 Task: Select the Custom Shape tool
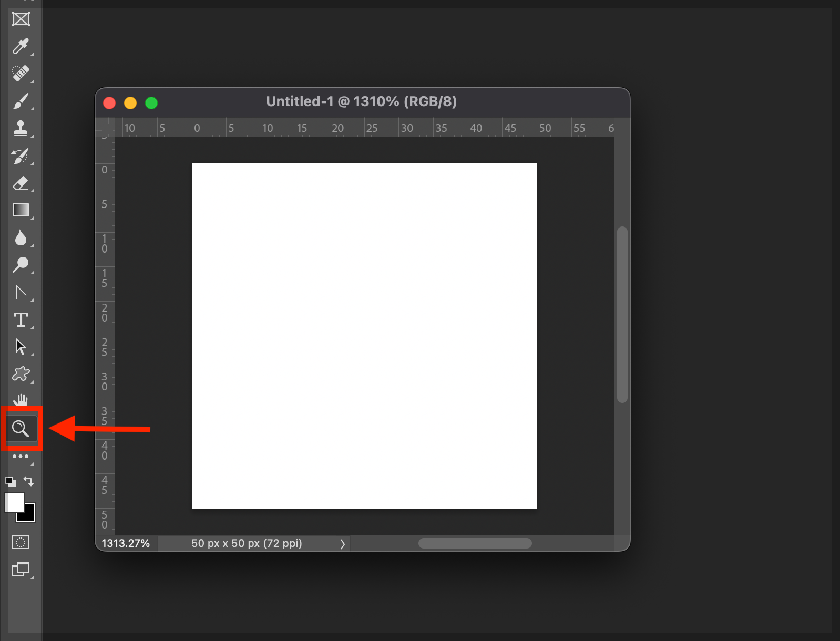pyautogui.click(x=21, y=374)
